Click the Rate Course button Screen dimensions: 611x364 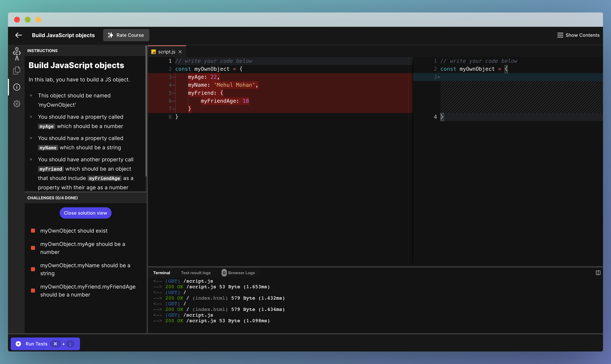pyautogui.click(x=126, y=35)
